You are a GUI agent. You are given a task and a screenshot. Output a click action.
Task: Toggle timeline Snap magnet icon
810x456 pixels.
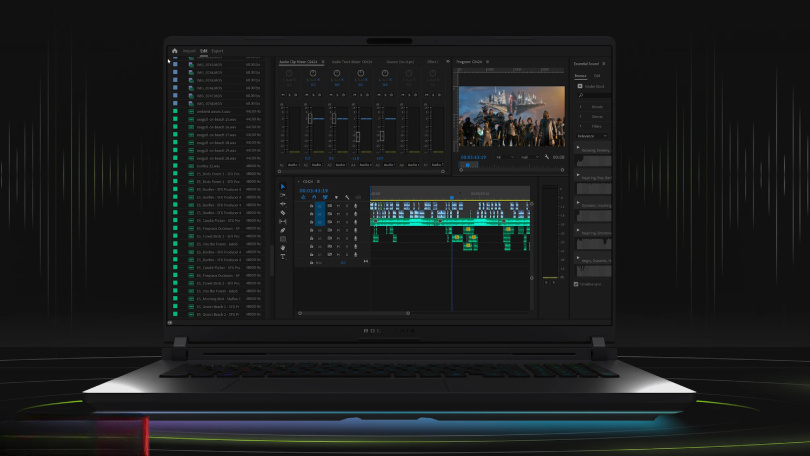[x=314, y=197]
